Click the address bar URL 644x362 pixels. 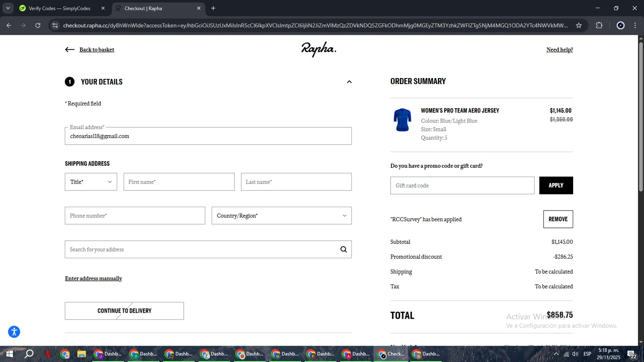[x=315, y=25]
